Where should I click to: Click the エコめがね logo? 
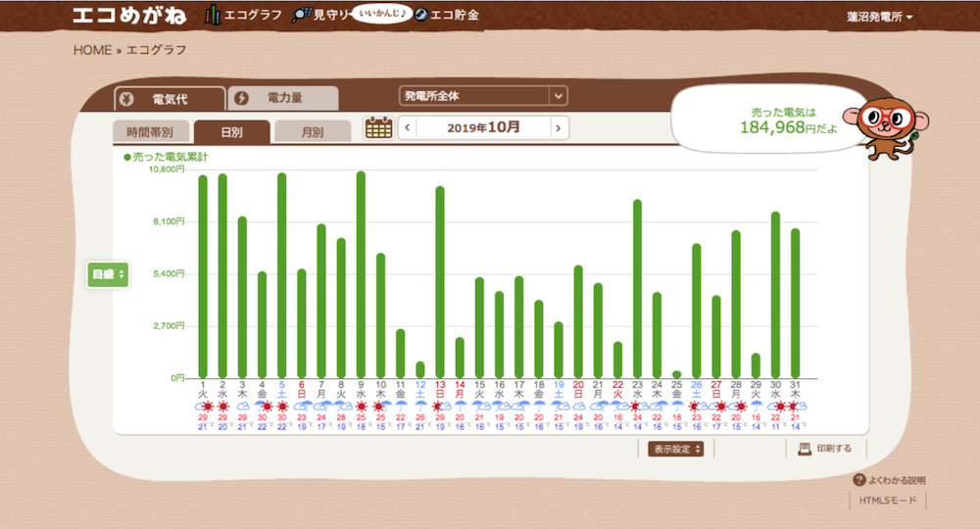point(129,15)
